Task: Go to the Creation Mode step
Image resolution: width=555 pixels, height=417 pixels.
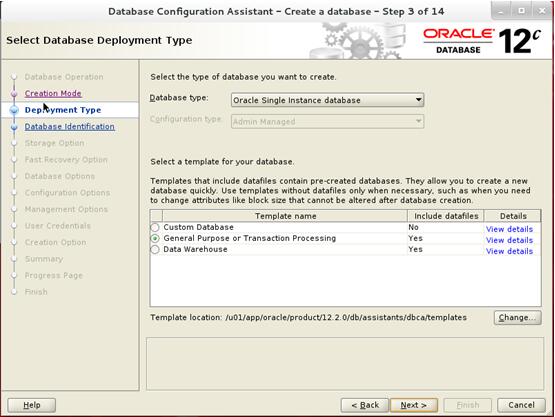Action: [53, 93]
